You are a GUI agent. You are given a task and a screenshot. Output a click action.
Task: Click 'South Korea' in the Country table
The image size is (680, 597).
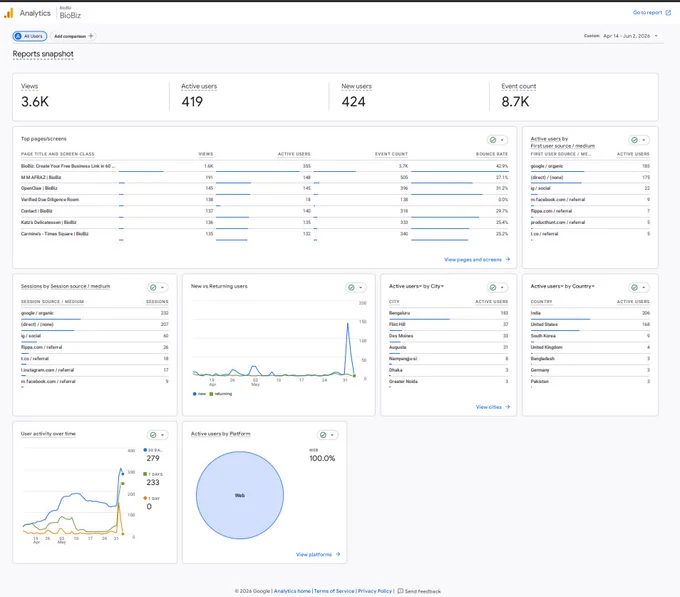tap(543, 336)
